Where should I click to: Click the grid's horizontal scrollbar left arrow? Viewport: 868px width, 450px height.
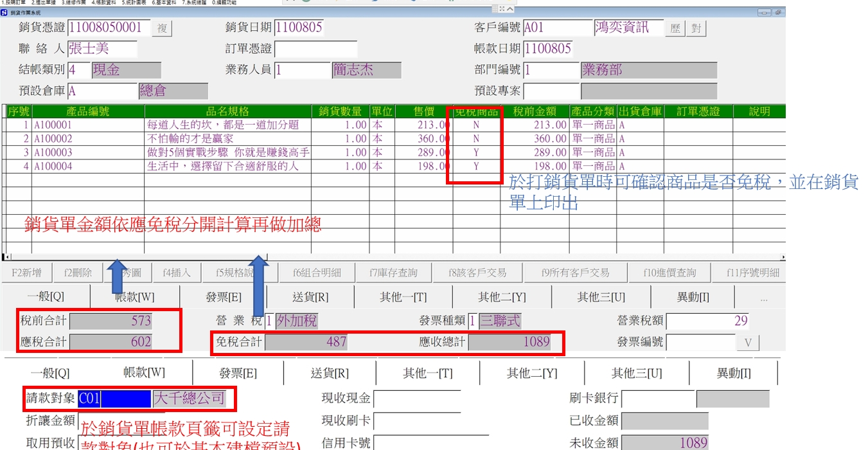click(x=6, y=257)
